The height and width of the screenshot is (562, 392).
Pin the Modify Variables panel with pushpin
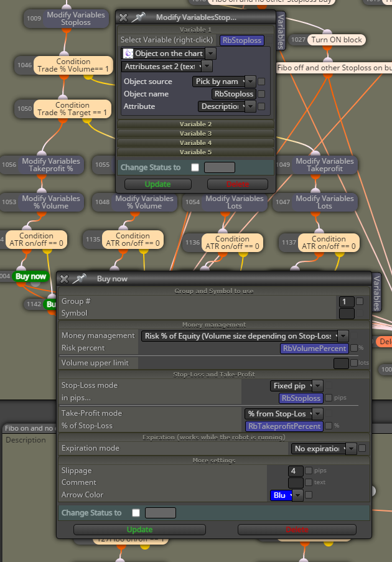point(138,17)
